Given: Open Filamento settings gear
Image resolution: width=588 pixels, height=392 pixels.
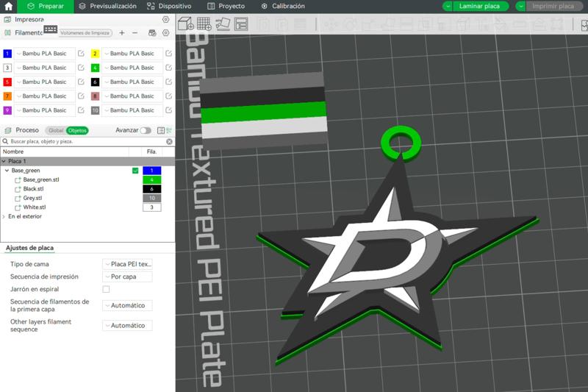Looking at the screenshot, I should pos(166,33).
